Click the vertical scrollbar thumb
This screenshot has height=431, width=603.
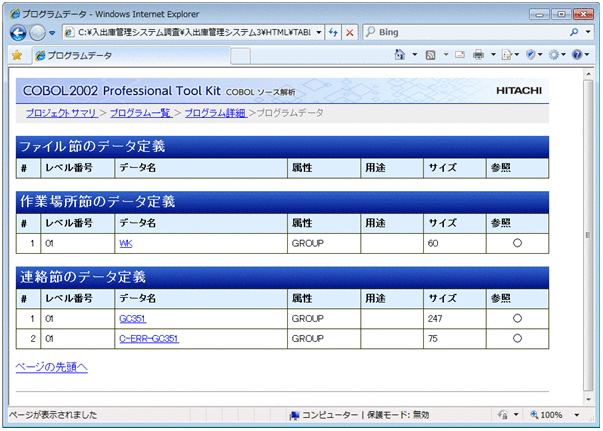pyautogui.click(x=588, y=235)
